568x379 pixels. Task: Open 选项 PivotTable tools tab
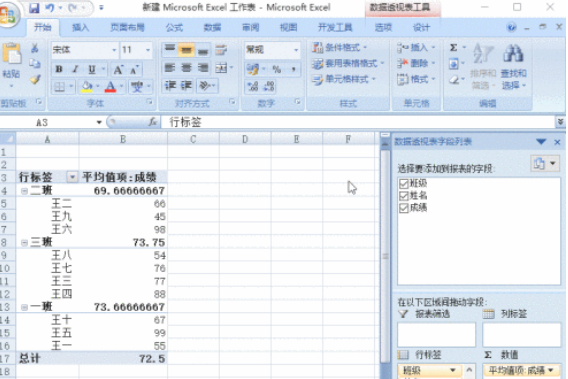point(383,28)
